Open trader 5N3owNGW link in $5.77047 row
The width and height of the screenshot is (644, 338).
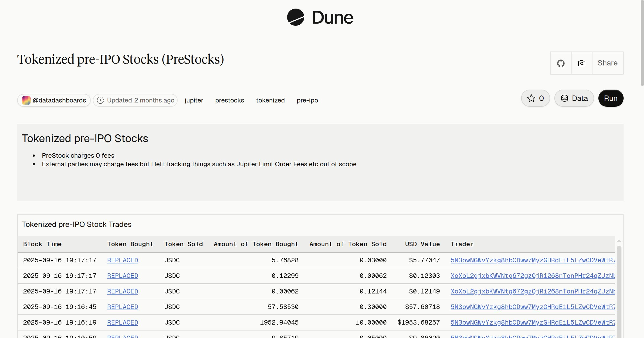tap(533, 260)
